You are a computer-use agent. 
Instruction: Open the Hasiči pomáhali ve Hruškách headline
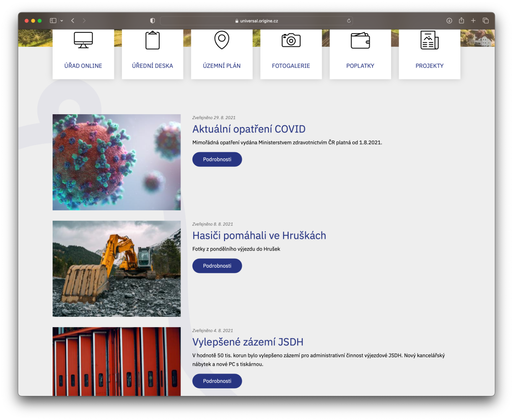pyautogui.click(x=259, y=235)
